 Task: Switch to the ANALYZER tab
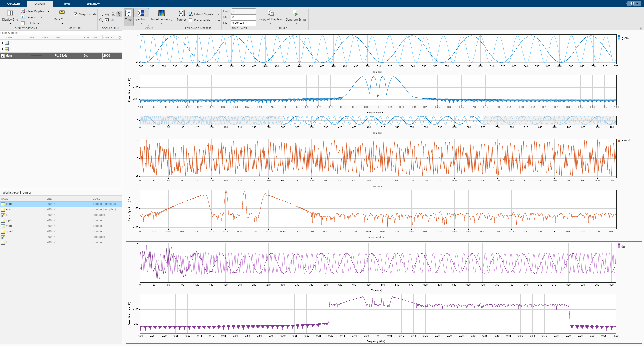[x=13, y=4]
